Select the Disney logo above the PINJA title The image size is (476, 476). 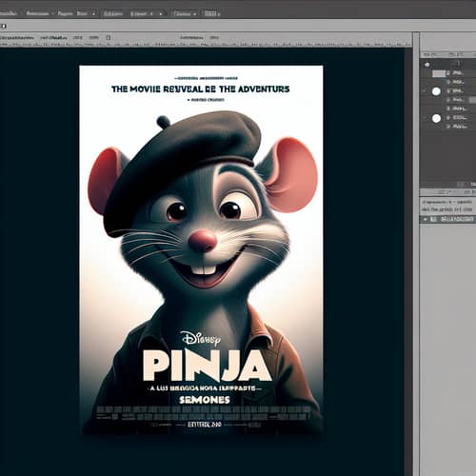click(x=201, y=339)
